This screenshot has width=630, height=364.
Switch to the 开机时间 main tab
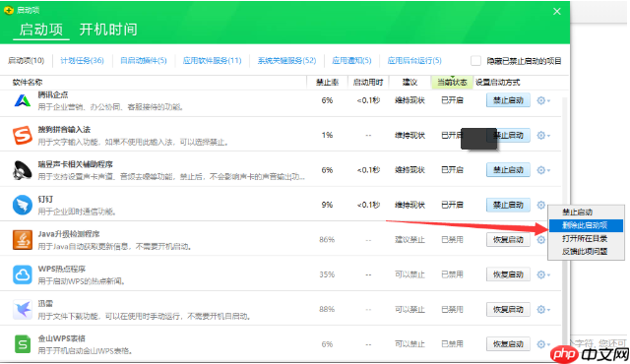pos(108,30)
